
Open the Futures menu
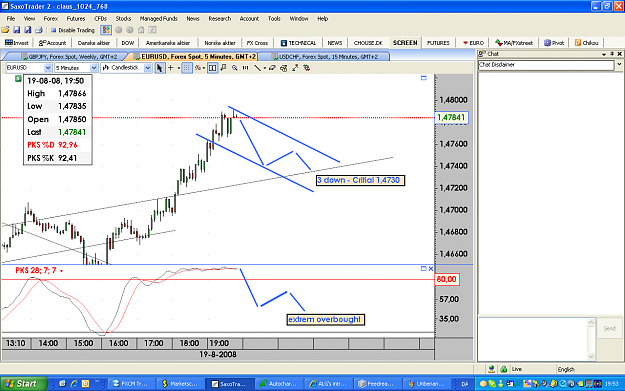76,19
